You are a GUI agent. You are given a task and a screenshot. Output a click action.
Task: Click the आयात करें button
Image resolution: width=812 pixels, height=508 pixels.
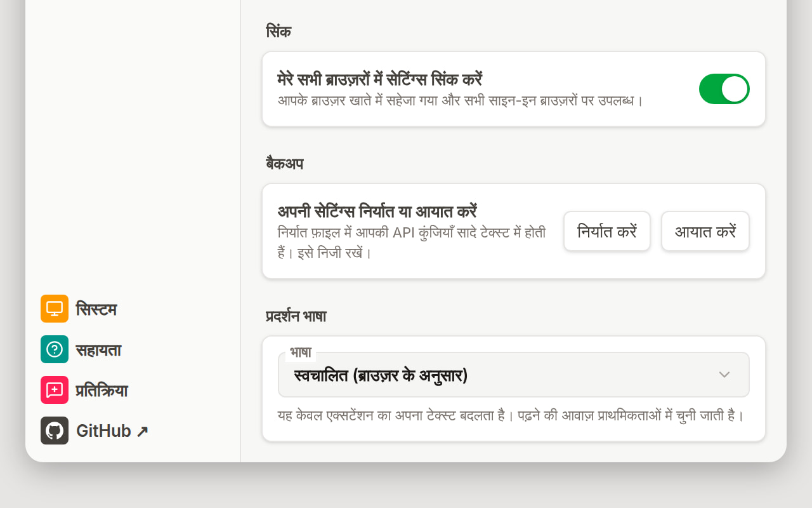[705, 231]
